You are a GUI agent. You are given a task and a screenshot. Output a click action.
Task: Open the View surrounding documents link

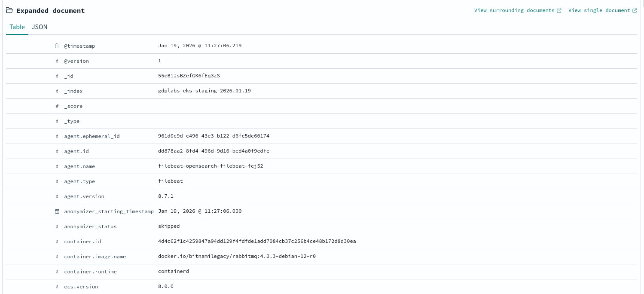point(514,10)
